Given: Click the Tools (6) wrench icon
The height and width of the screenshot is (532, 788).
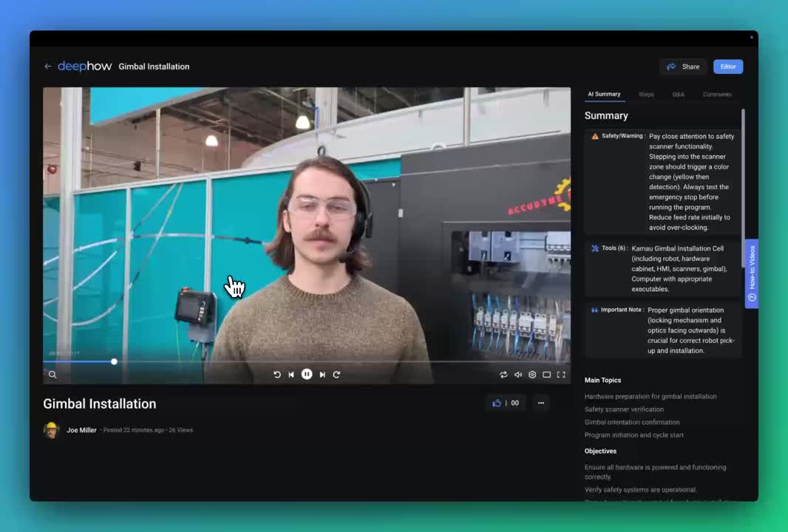Looking at the screenshot, I should 595,248.
